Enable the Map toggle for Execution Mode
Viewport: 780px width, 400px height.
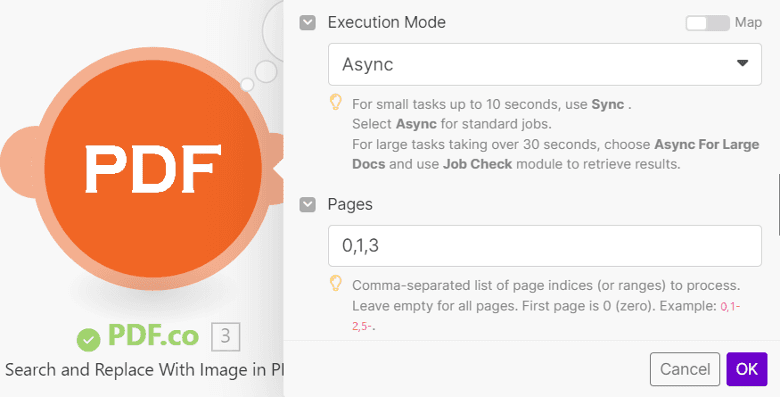coord(706,22)
